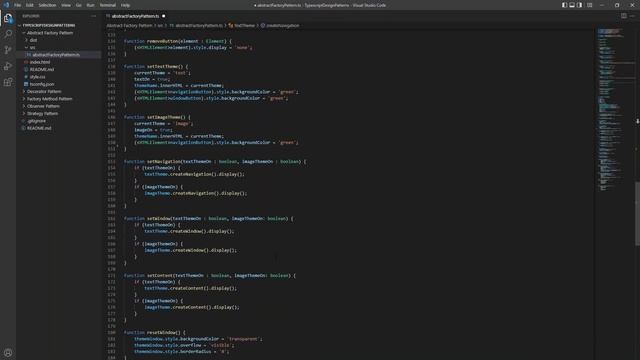
Task: Open the View menu
Action: (x=66, y=5)
